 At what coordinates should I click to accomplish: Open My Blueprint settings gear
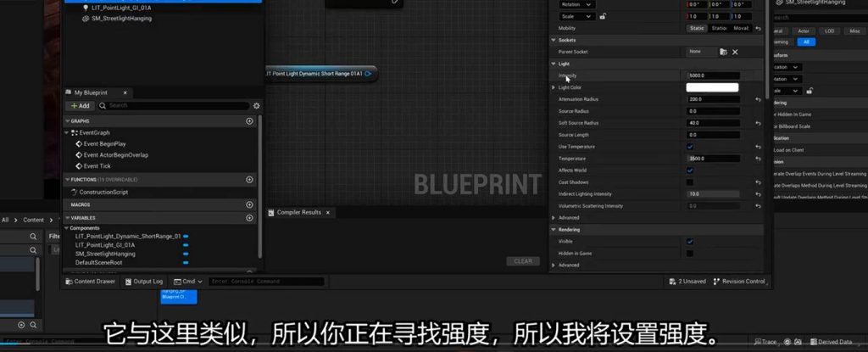coord(257,106)
